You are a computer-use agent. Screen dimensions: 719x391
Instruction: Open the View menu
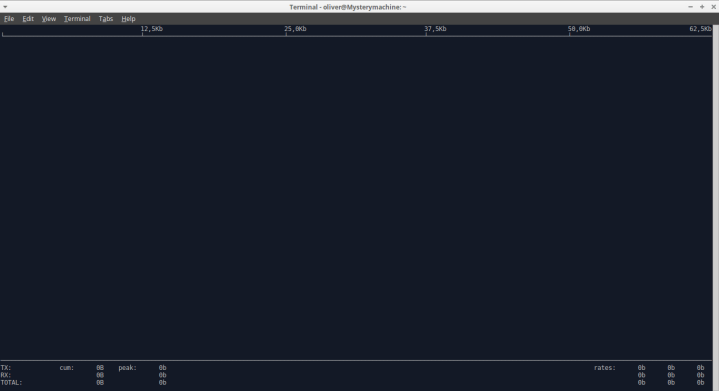tap(49, 19)
